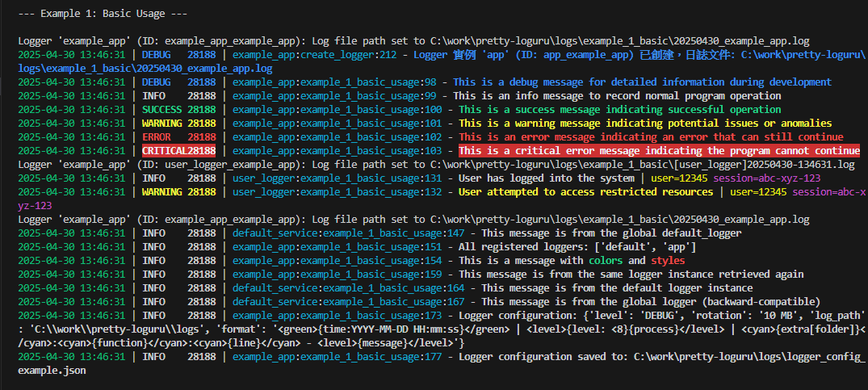Screen dimensions: 868x390
Task: Click the yellow 'This is a warning message' text
Action: coord(529,124)
